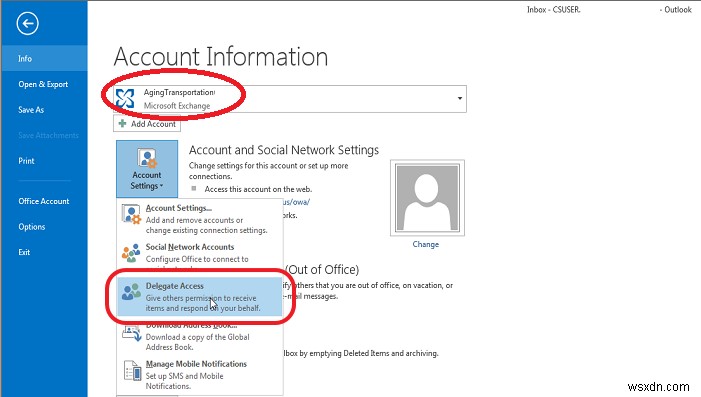The width and height of the screenshot is (701, 397).
Task: Open the owa web access link
Action: [x=296, y=202]
